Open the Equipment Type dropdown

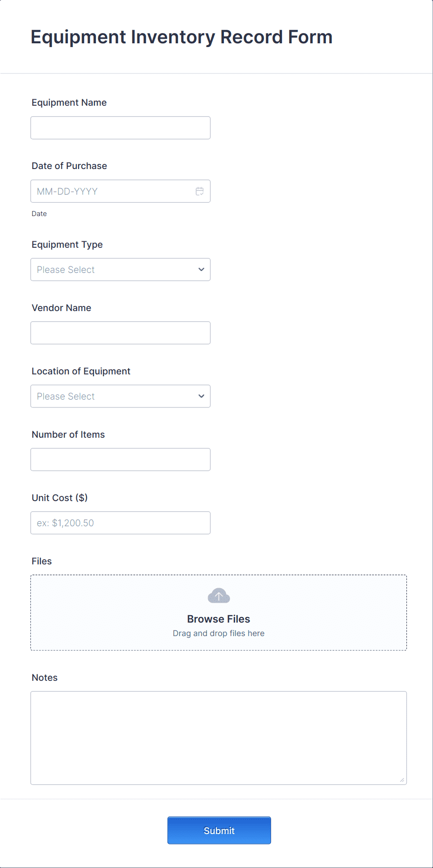coord(120,269)
